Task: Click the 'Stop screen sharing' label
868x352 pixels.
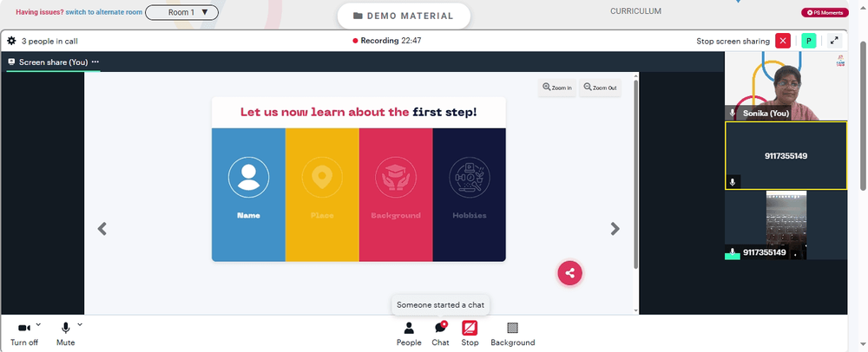Action: tap(733, 41)
